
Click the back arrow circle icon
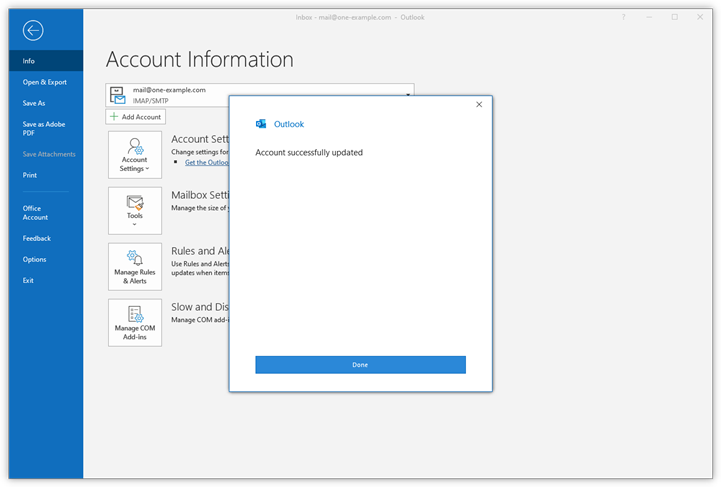point(33,30)
